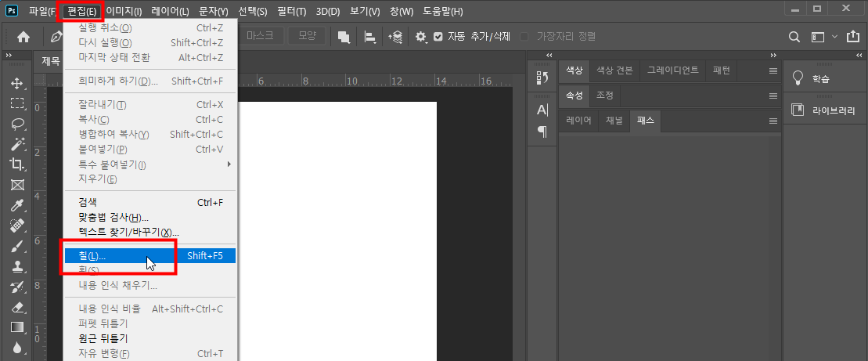Open the 라이브러리 panel
Screen dimensions: 868x361
pyautogui.click(x=826, y=110)
